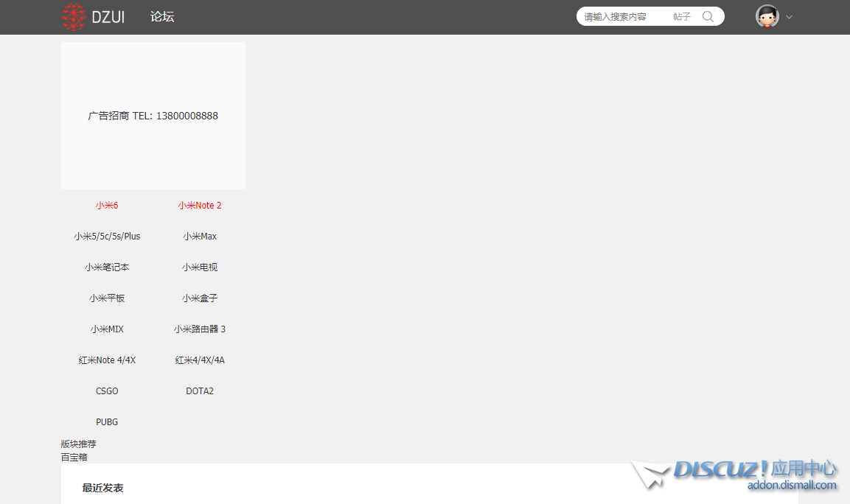Expand the user menu chevron
850x504 pixels.
coord(790,17)
